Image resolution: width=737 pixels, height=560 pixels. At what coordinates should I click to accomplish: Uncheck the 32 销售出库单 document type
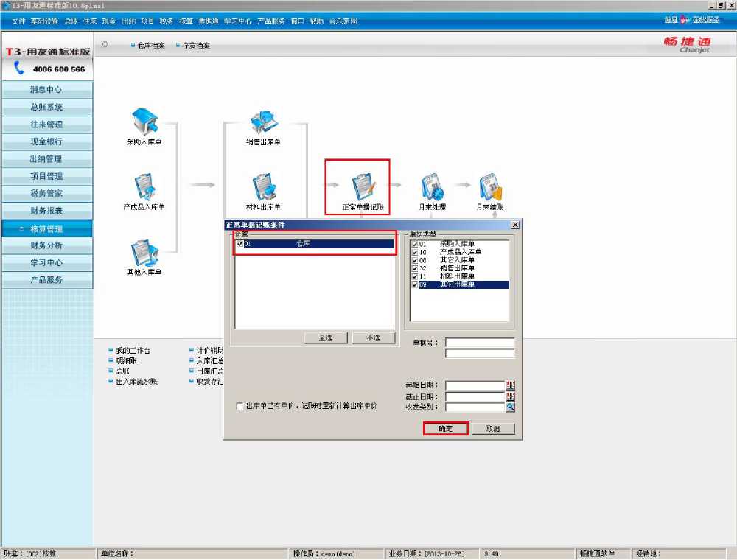[x=414, y=268]
